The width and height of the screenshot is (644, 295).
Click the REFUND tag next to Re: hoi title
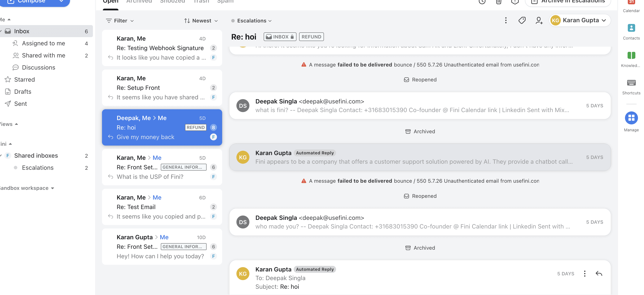(311, 37)
